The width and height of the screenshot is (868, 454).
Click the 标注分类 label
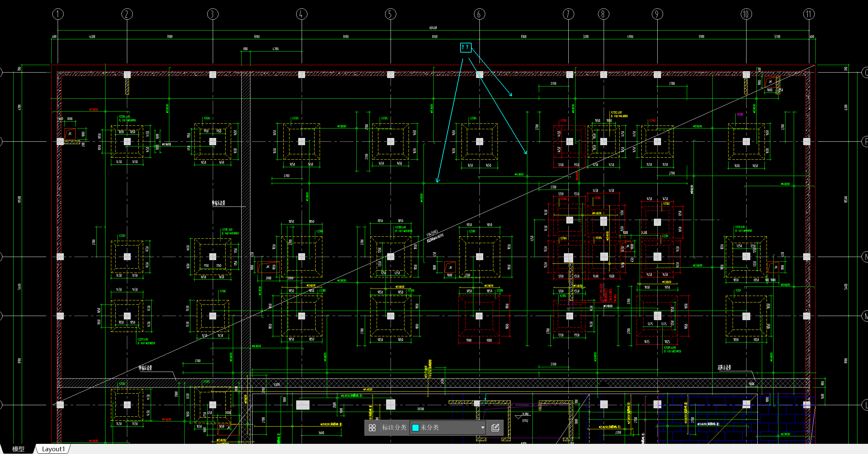[394, 428]
